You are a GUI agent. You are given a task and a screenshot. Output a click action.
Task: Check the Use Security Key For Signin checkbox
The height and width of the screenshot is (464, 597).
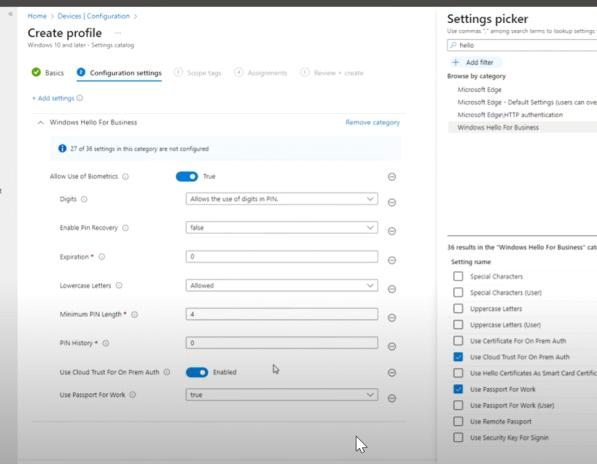click(458, 437)
